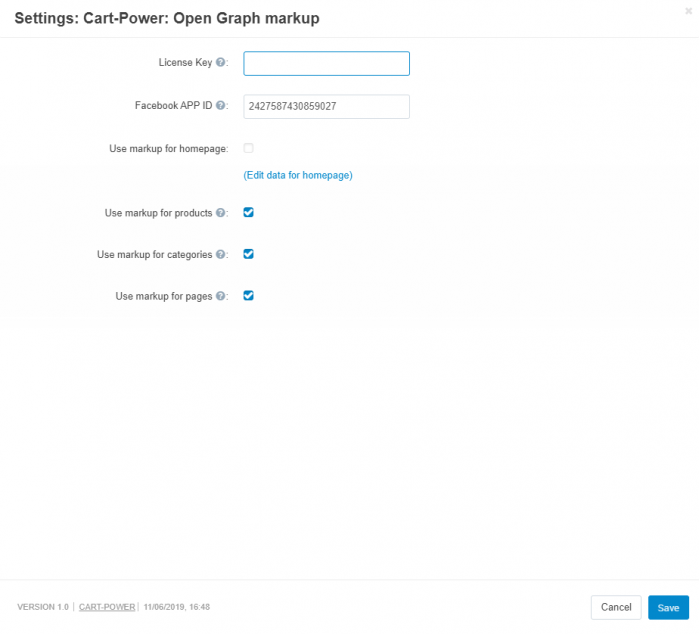Click the Settings: Cart-Power dialog title
The image size is (700, 634).
click(167, 18)
